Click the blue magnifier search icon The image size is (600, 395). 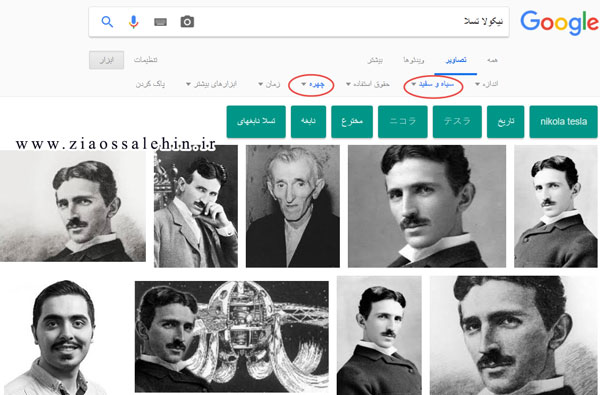(107, 22)
